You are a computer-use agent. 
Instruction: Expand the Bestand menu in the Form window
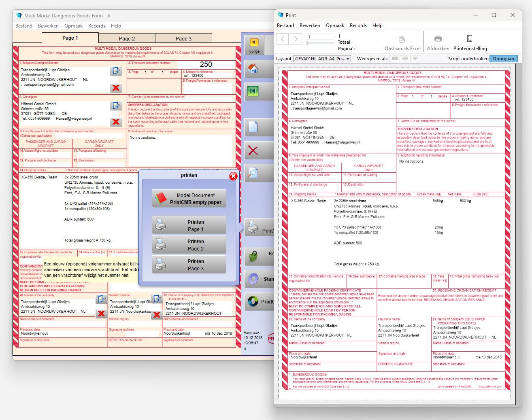(x=24, y=26)
